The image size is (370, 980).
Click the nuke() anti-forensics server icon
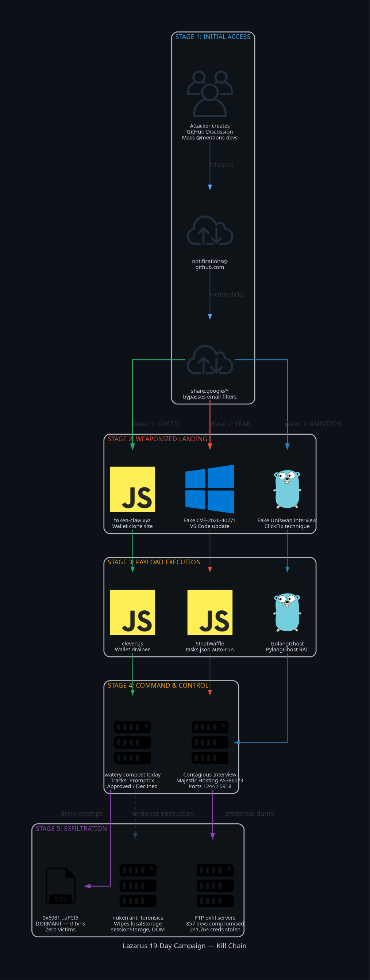pyautogui.click(x=138, y=885)
